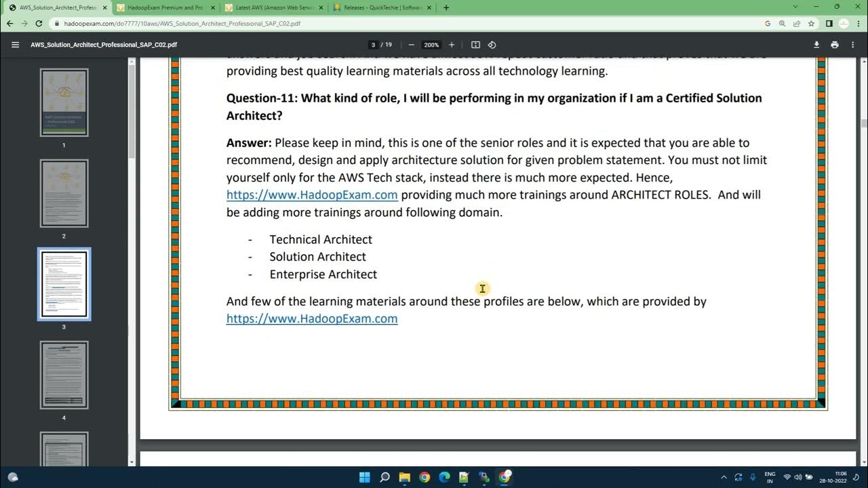Select page 3 thumbnail
The height and width of the screenshot is (488, 868).
(x=64, y=284)
